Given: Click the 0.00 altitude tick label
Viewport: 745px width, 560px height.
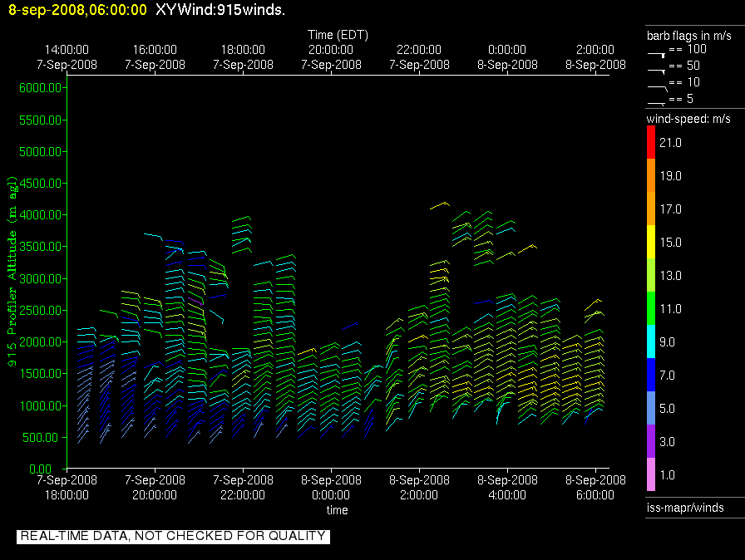Looking at the screenshot, I should 41,469.
